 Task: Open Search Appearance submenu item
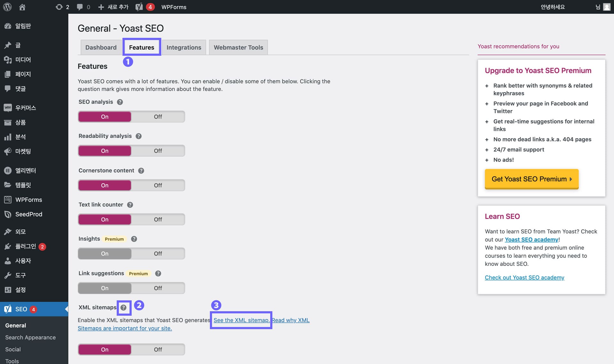(30, 337)
